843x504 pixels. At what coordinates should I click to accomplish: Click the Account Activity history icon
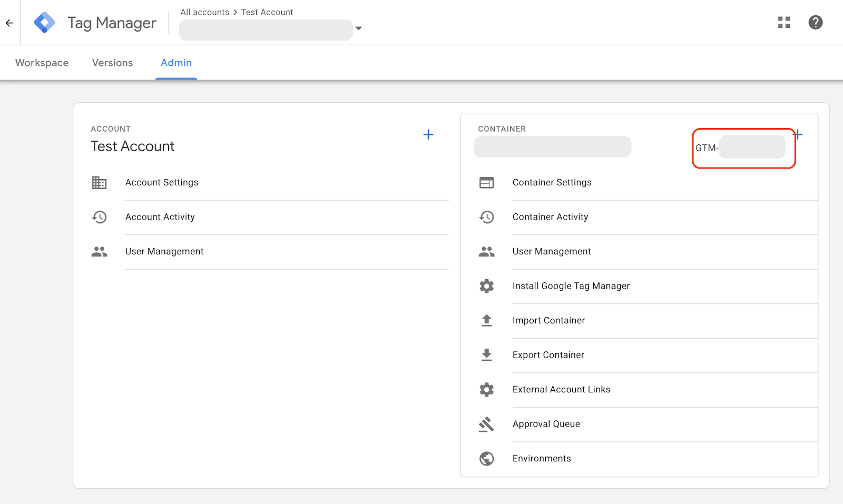[99, 217]
